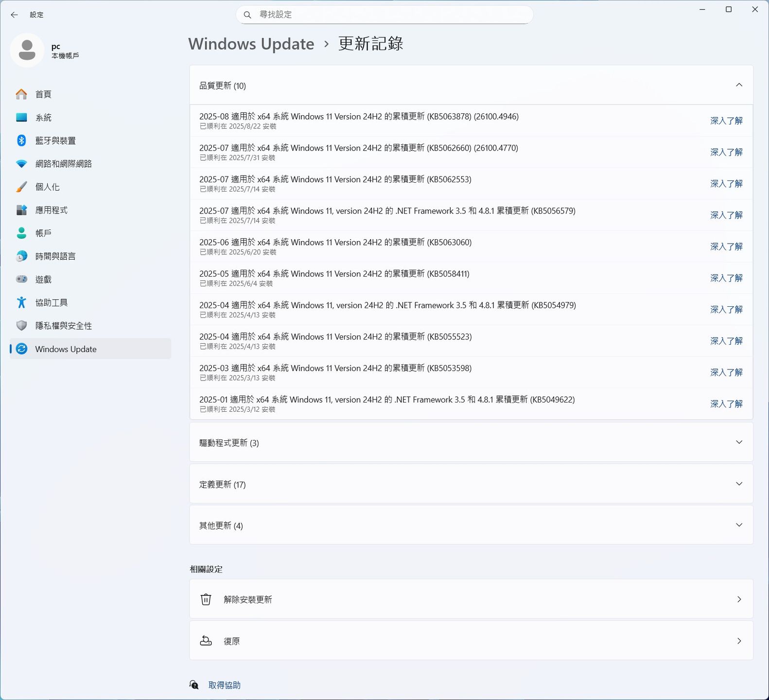Click the home icon next to 首頁
The height and width of the screenshot is (700, 769).
[21, 94]
